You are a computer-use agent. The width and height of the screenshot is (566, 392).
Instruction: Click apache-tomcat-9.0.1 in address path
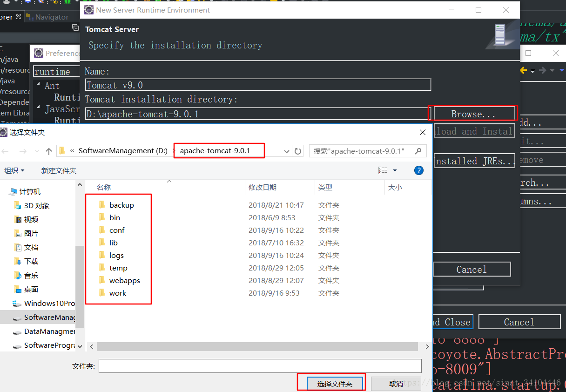[x=215, y=151]
